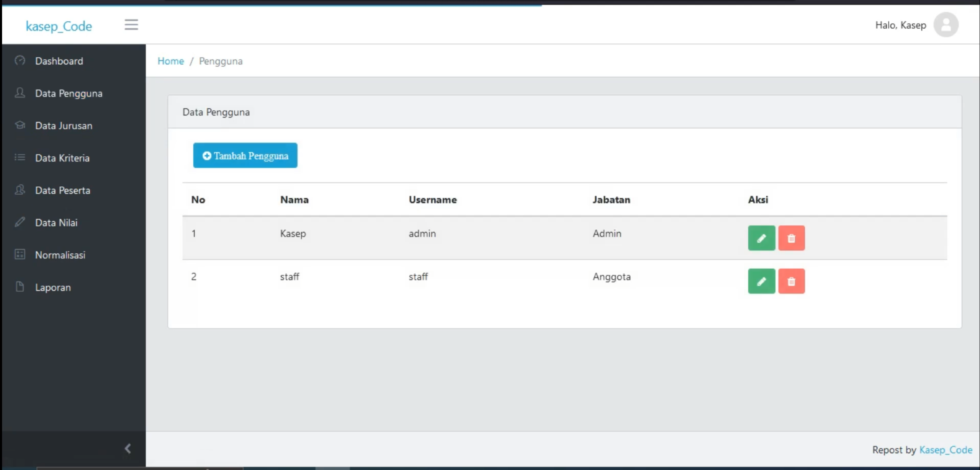The width and height of the screenshot is (980, 470).
Task: Click the Pengguna breadcrumb text
Action: [x=221, y=61]
